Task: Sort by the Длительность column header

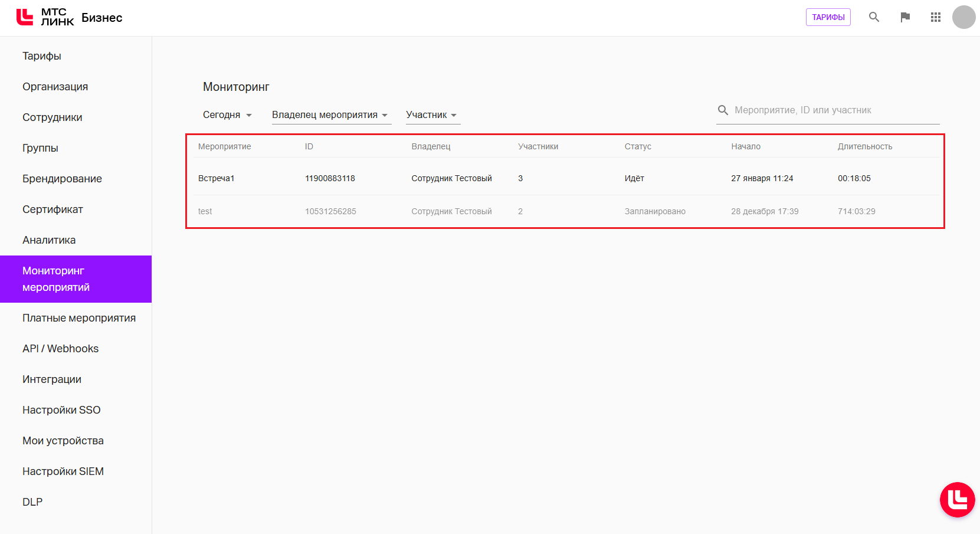Action: pyautogui.click(x=864, y=146)
